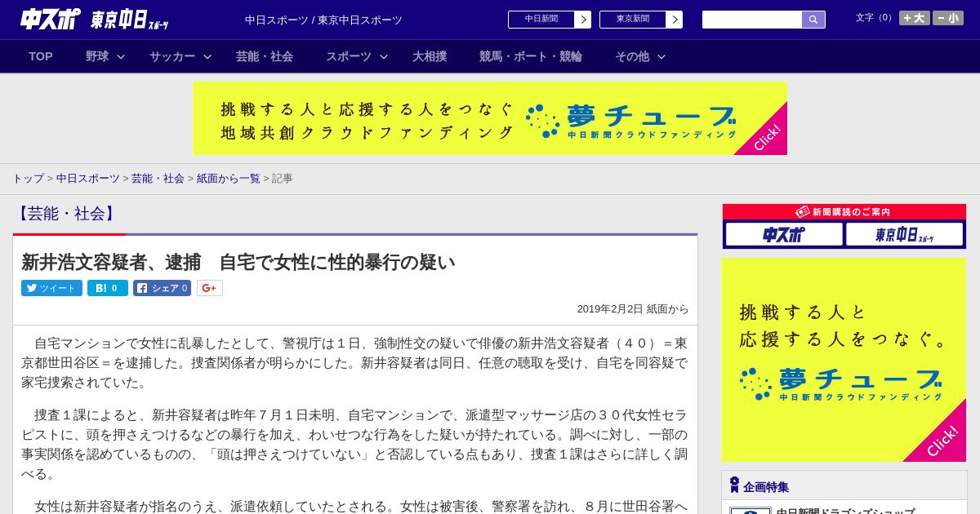Image resolution: width=980 pixels, height=514 pixels.
Task: Bookmark with Hatena B! button
Action: [108, 288]
